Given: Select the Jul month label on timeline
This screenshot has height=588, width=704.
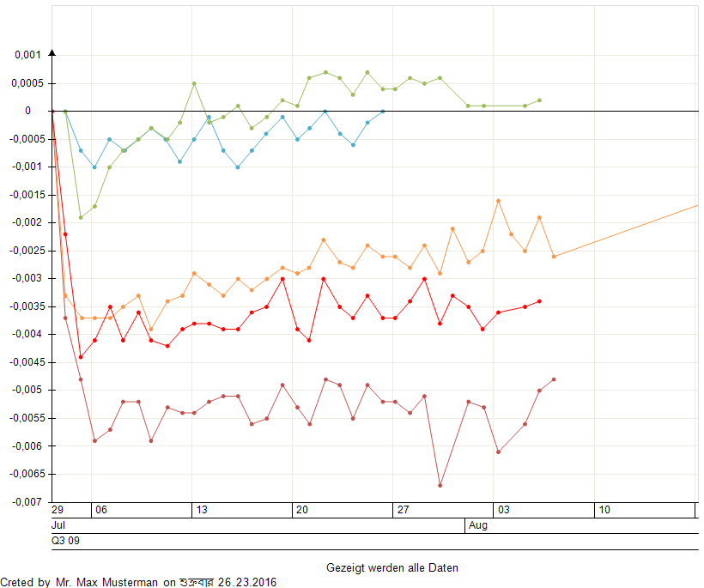Looking at the screenshot, I should (58, 525).
